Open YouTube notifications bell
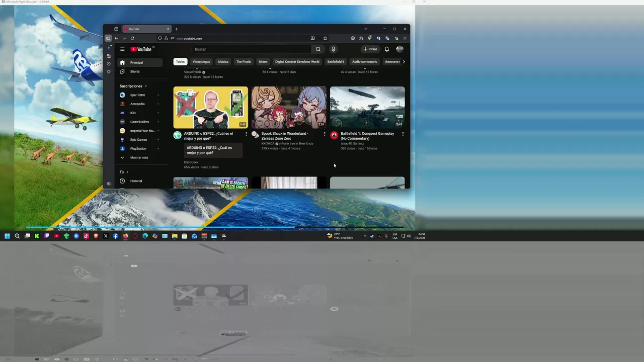Image resolution: width=644 pixels, height=362 pixels. (387, 49)
